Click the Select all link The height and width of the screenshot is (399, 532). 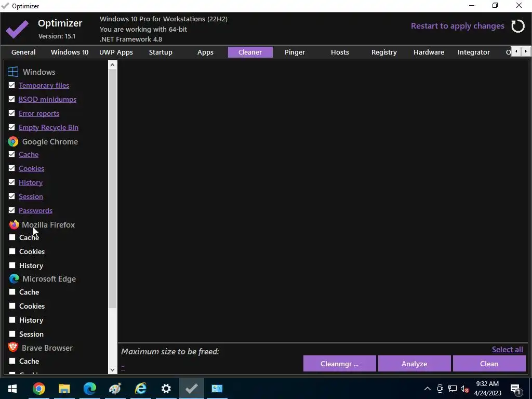[x=507, y=350]
